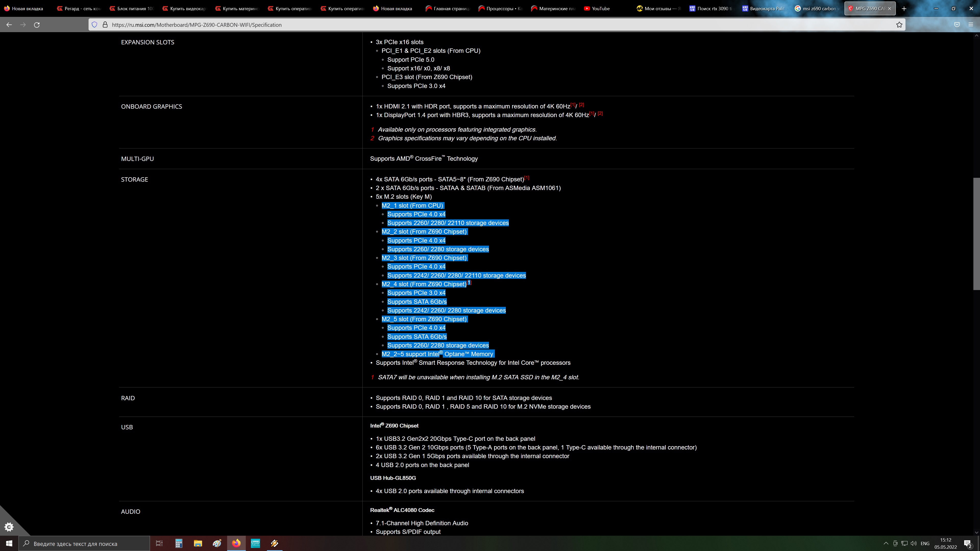Open the new tab plus button
980x551 pixels.
point(904,8)
